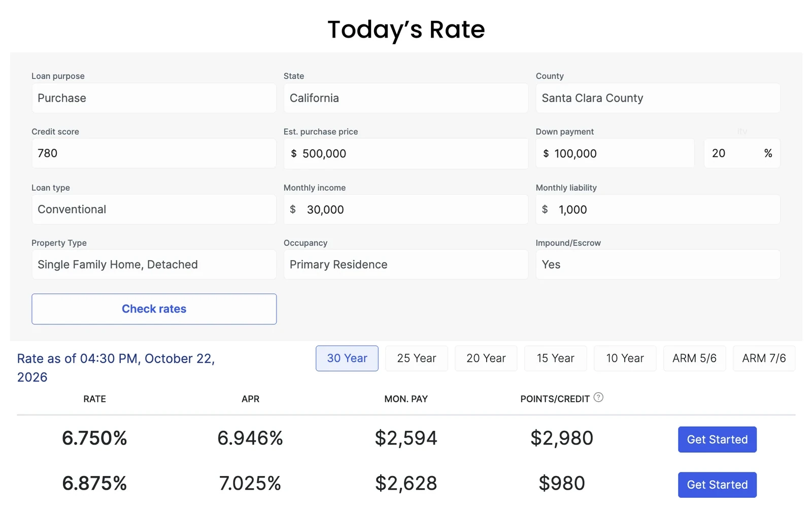Switch to the 10 Year term tab
This screenshot has height=508, width=812.
[625, 359]
